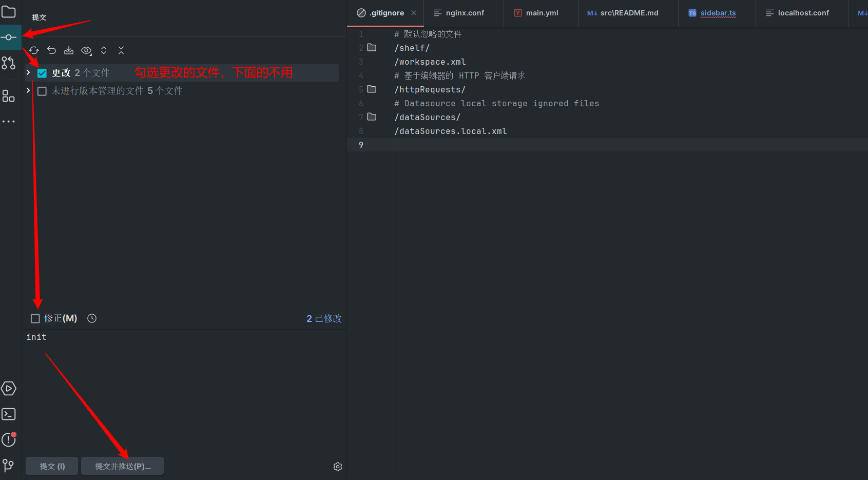
Task: Click the Shelve changes icon
Action: coord(69,50)
